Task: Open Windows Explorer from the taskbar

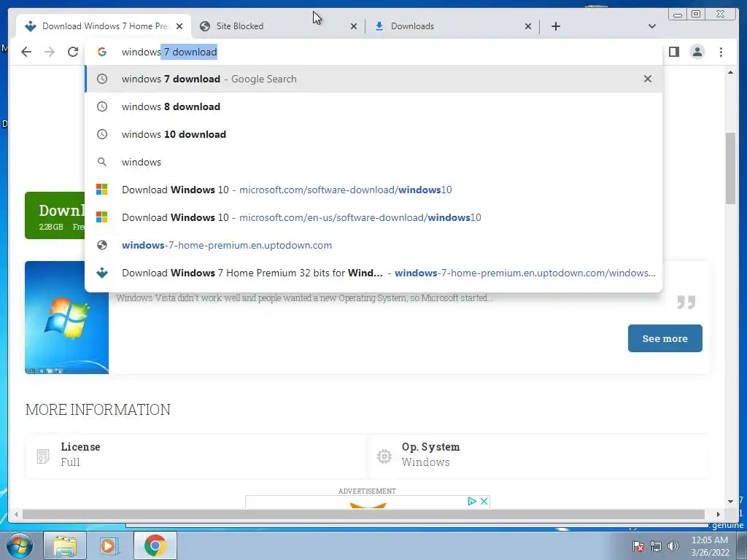Action: click(65, 545)
